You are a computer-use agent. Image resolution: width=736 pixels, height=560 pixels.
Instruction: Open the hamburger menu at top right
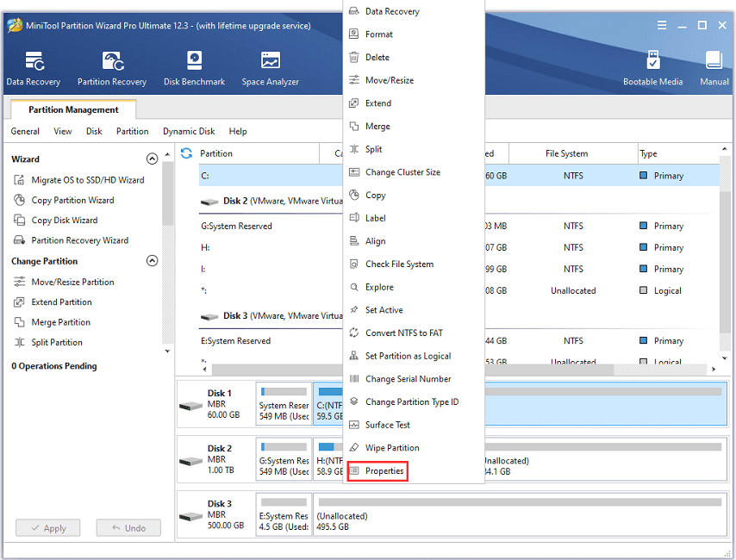pyautogui.click(x=661, y=26)
